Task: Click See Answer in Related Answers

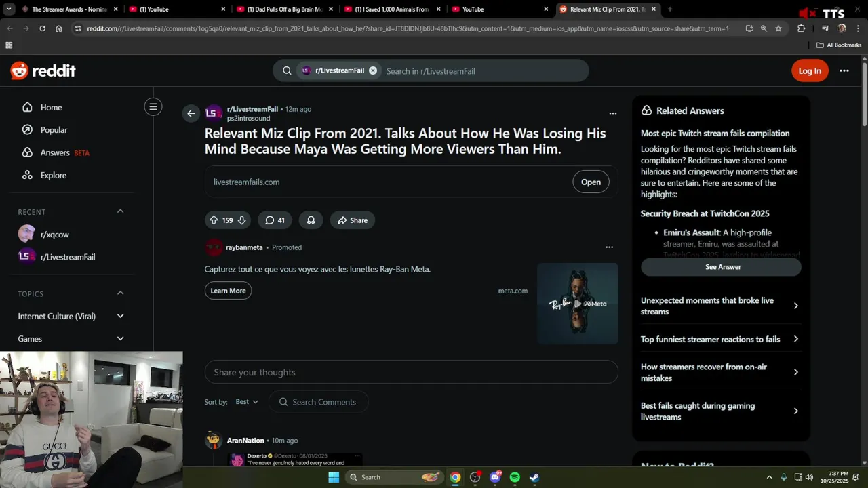Action: 722,267
